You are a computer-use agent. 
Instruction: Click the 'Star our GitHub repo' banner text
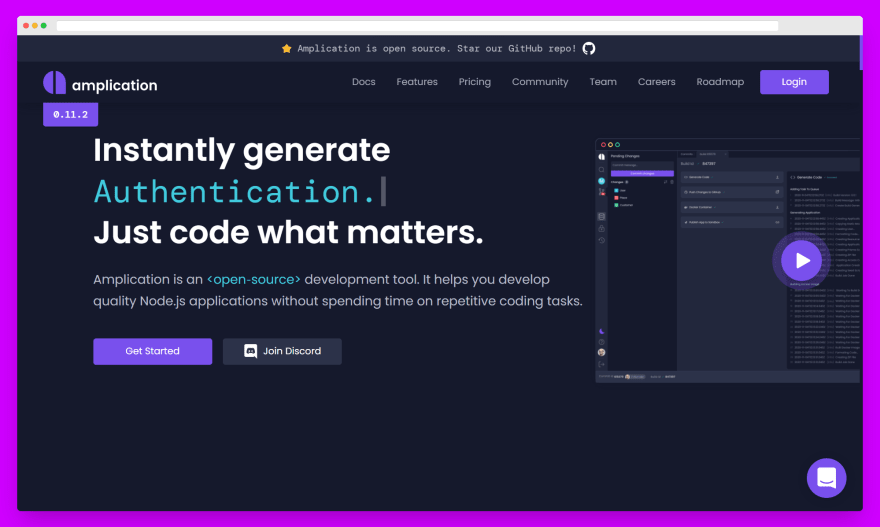tap(516, 49)
